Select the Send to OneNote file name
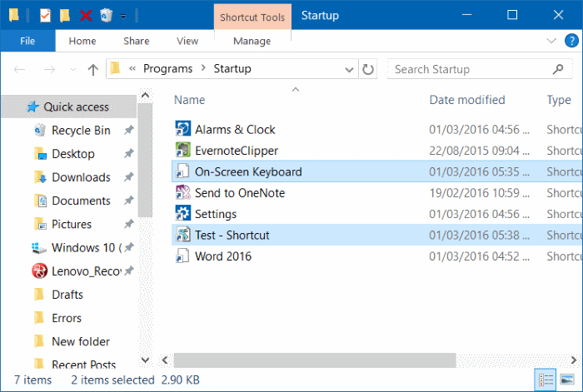 [240, 193]
